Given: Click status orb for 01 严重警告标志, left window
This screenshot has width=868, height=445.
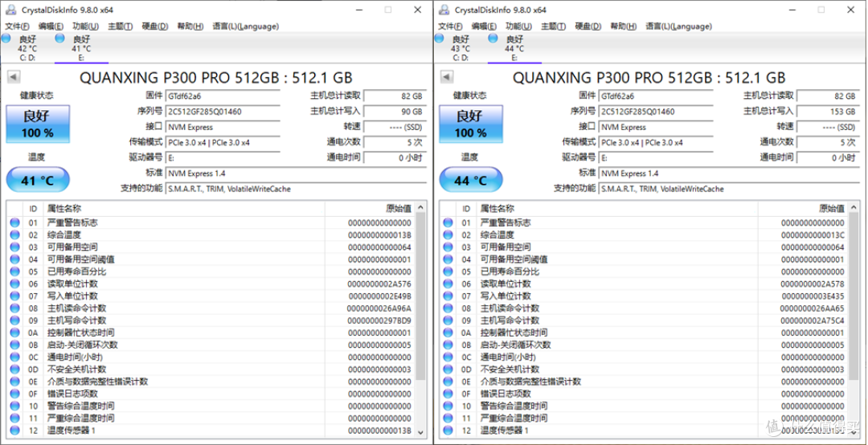Looking at the screenshot, I should point(14,222).
